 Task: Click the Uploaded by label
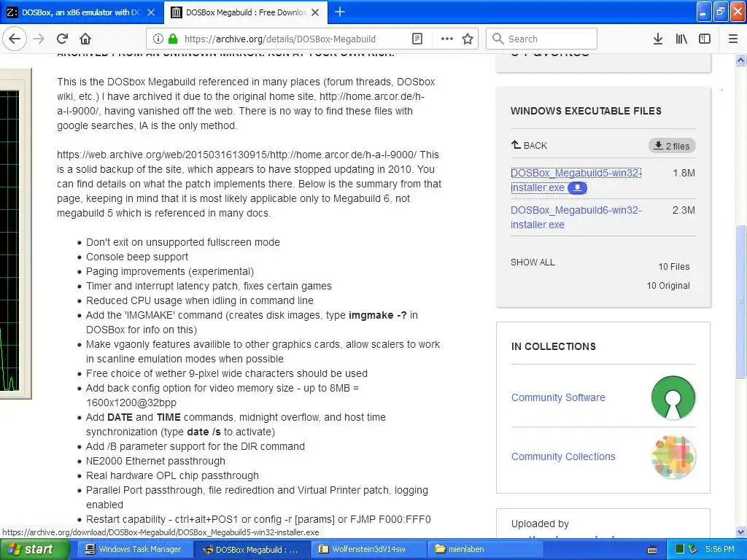(540, 524)
